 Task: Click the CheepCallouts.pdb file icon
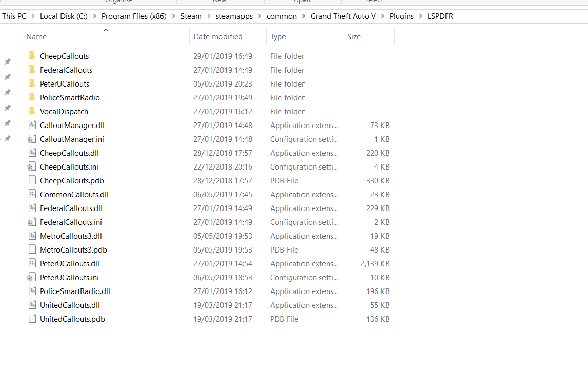[x=32, y=180]
